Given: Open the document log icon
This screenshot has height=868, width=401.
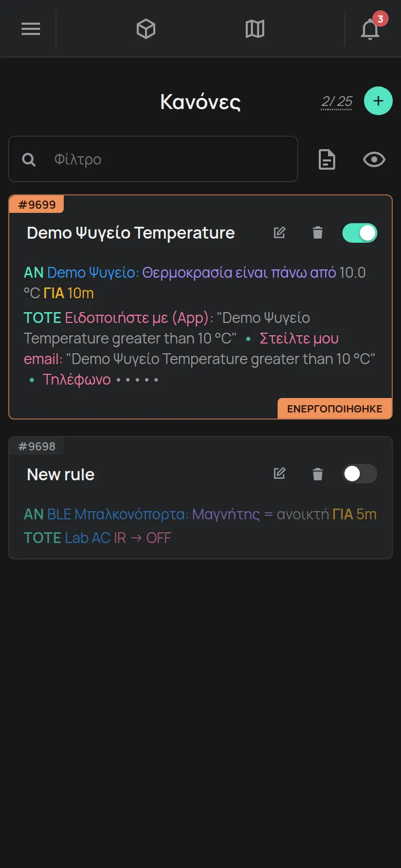Looking at the screenshot, I should [x=327, y=159].
